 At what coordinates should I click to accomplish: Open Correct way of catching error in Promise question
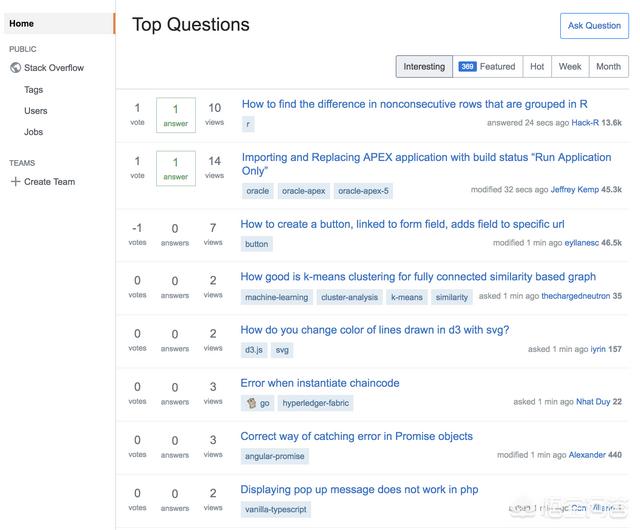[356, 436]
